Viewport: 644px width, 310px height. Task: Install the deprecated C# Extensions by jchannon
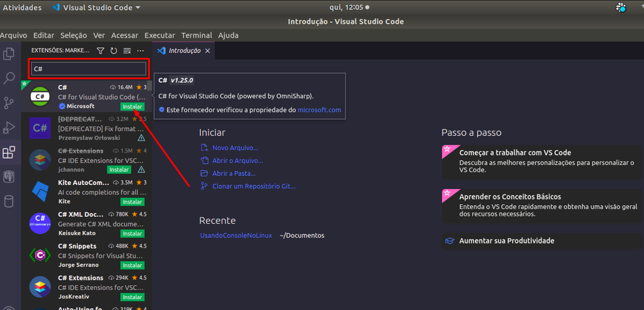point(119,169)
